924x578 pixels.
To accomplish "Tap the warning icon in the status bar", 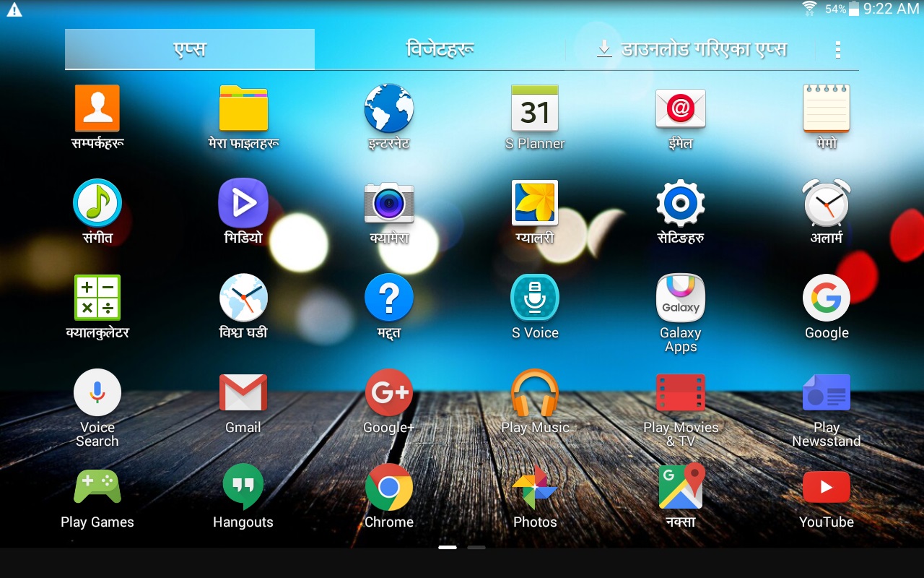I will [14, 9].
